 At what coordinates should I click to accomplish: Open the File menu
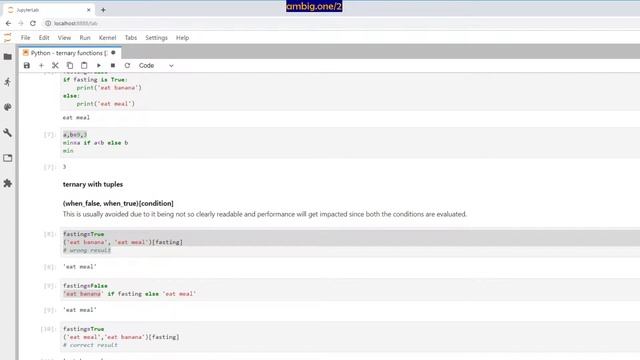[x=25, y=38]
